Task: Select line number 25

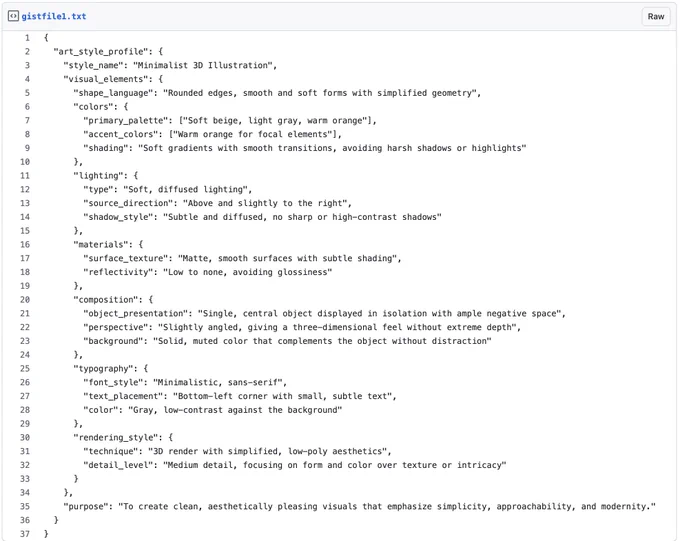Action: (x=25, y=369)
